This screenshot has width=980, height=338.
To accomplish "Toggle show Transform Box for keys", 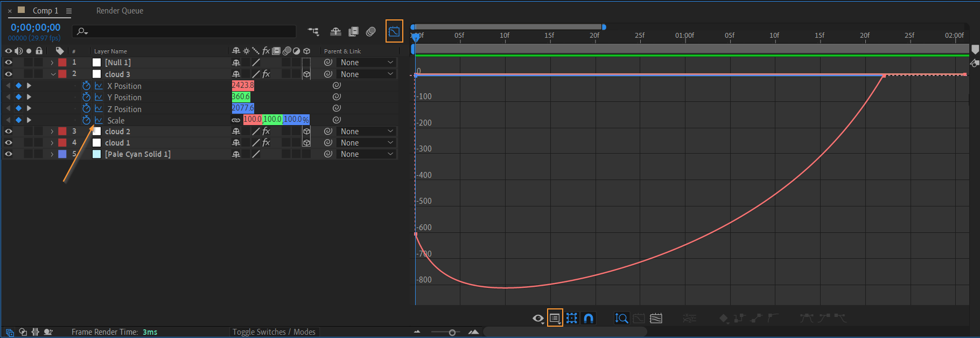I will [572, 318].
